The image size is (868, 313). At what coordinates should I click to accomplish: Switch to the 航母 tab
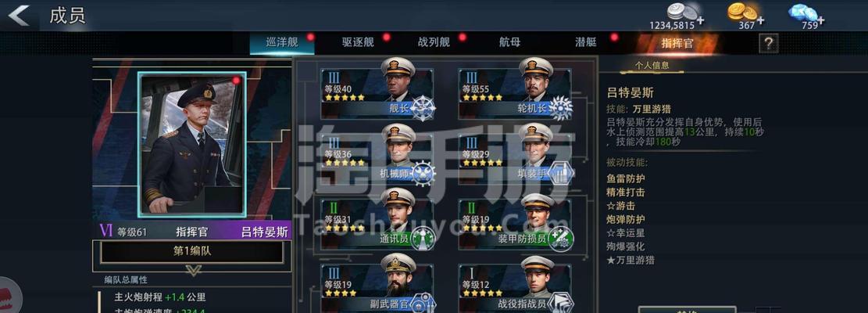pos(509,43)
